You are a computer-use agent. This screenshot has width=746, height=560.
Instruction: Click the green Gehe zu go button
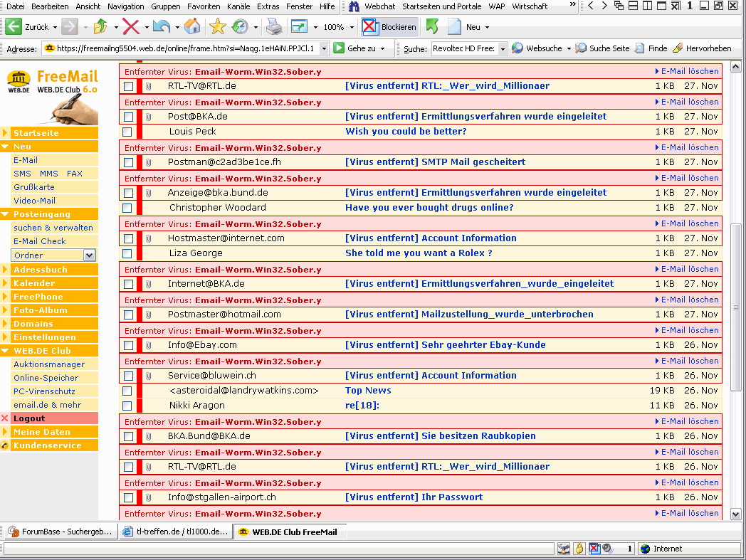(339, 48)
